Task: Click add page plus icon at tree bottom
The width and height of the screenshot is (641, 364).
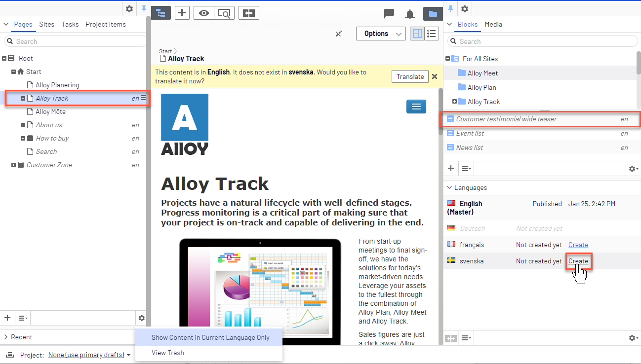Action: pos(7,318)
